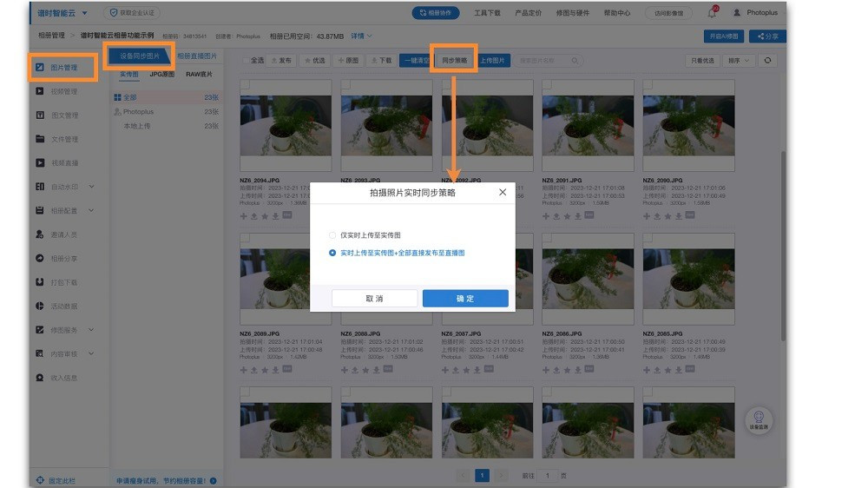868x488 pixels.
Task: Open the 排序 sort dropdown
Action: click(x=739, y=61)
